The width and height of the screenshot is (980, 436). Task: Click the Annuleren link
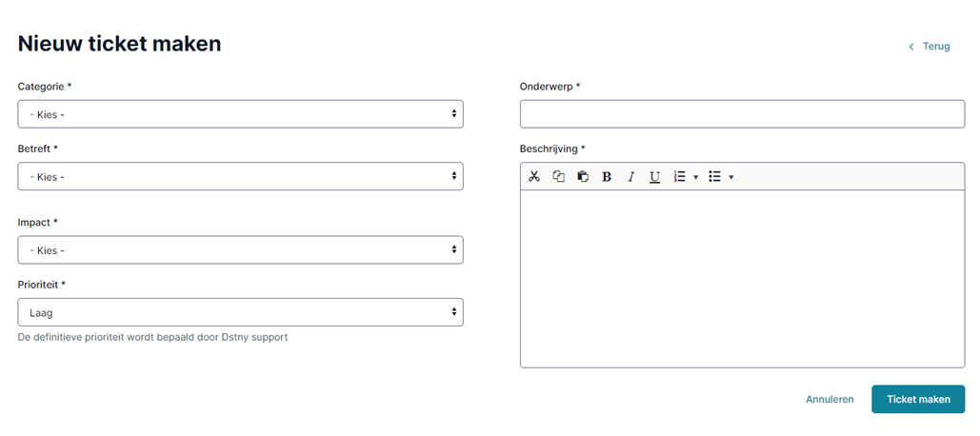click(x=830, y=399)
